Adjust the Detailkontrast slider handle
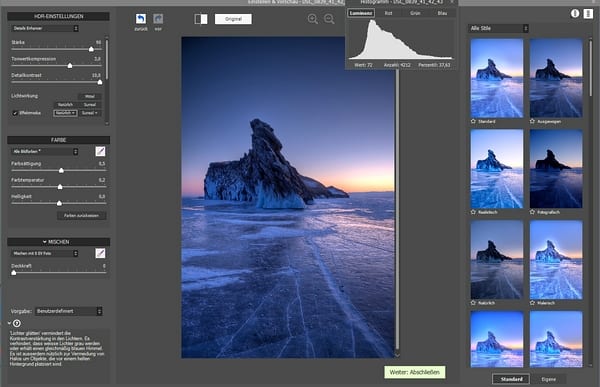 click(x=100, y=82)
